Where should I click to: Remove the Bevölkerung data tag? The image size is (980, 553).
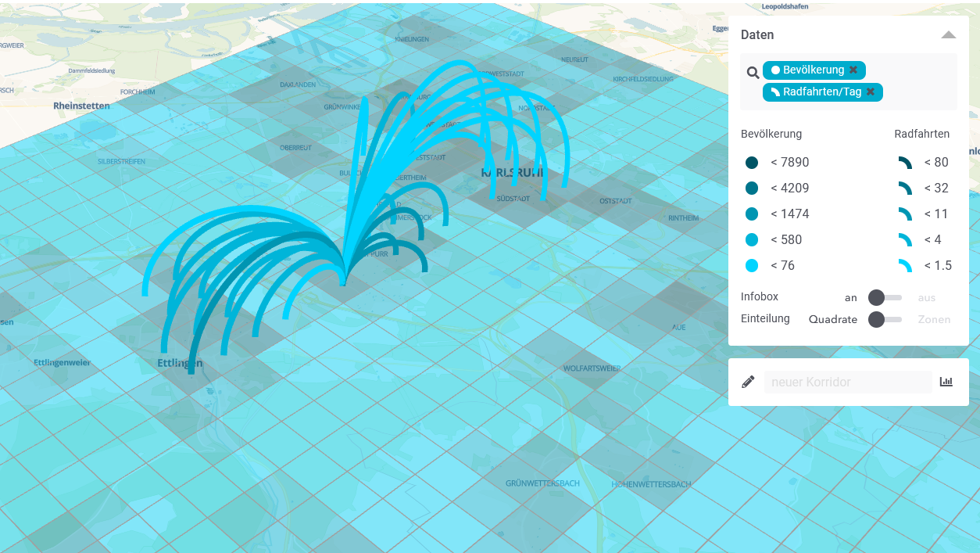(853, 70)
